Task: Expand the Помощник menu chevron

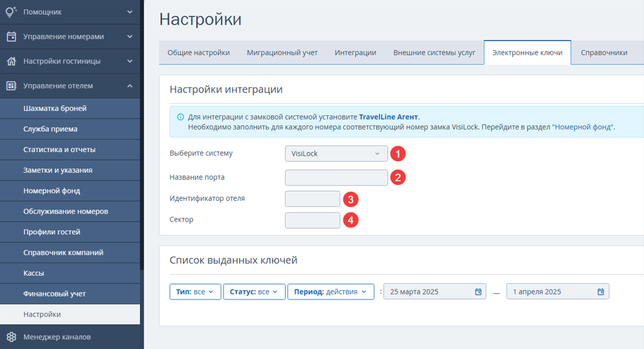Action: [130, 12]
